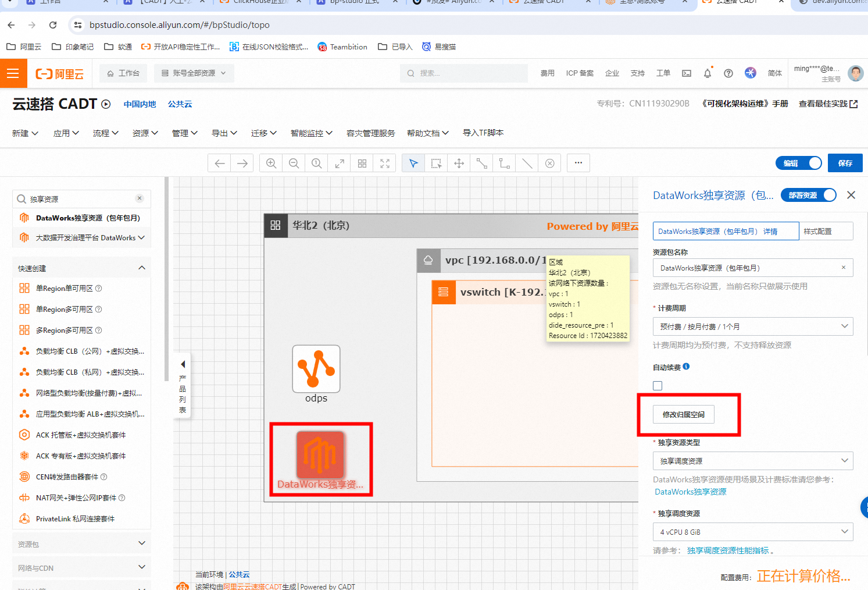868x590 pixels.
Task: Open the 查看最佳实践 link
Action: (828, 104)
